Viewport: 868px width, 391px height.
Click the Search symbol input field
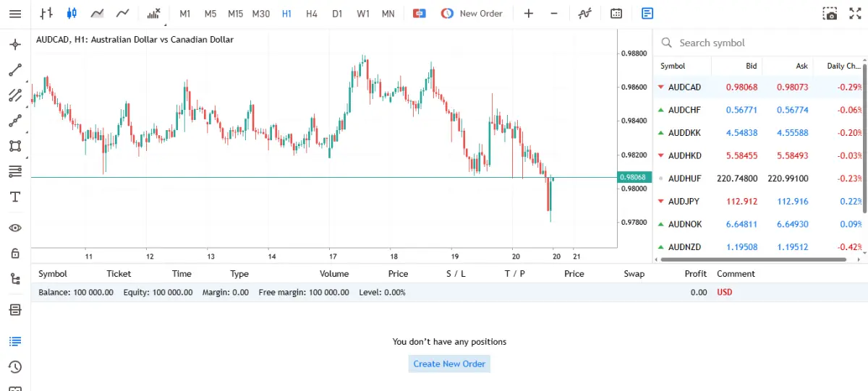click(x=759, y=43)
